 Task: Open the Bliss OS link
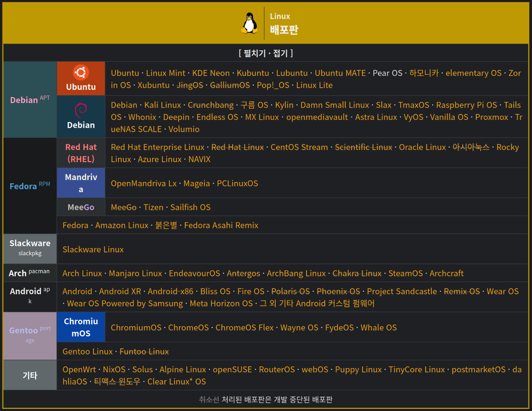[215, 291]
